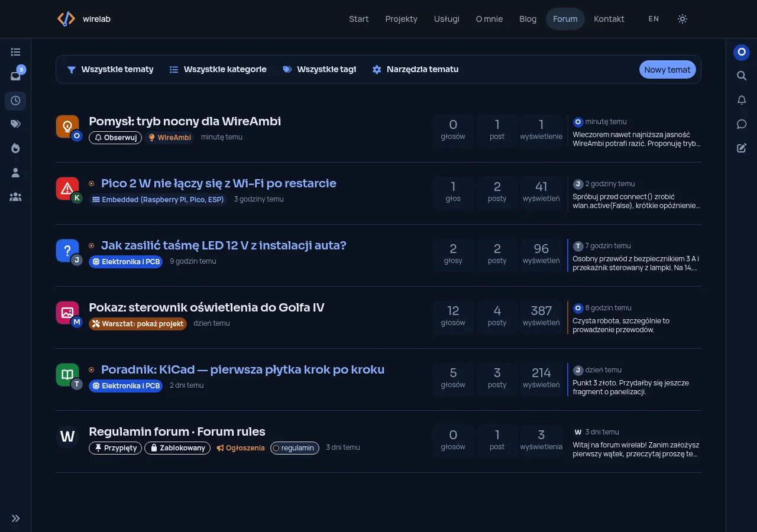Open search magnifier in right sidebar
The image size is (757, 532).
tap(742, 76)
